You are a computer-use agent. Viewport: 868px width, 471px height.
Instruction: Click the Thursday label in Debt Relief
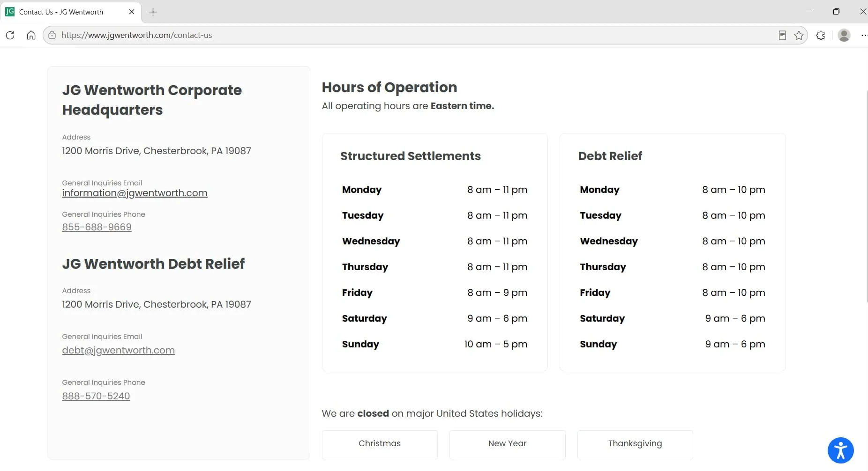click(x=603, y=267)
